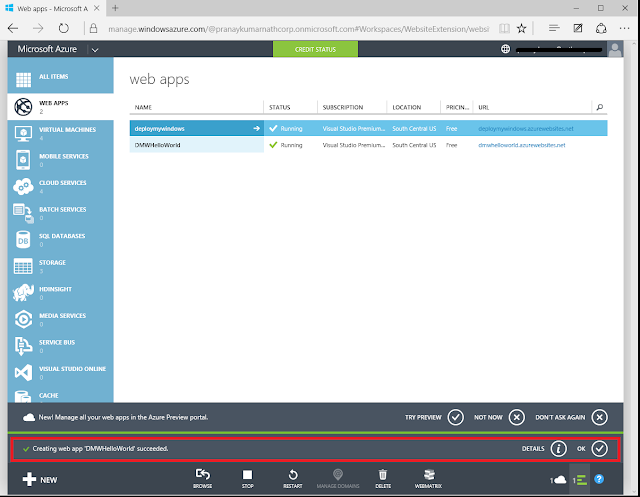Dismiss notification with OK checkmark

coord(600,448)
